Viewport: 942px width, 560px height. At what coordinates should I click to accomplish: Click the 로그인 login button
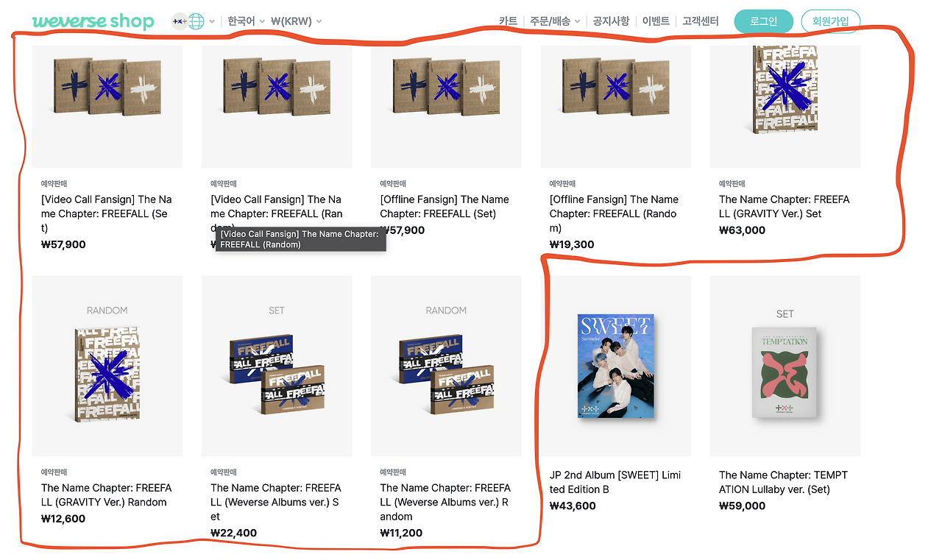(x=764, y=21)
